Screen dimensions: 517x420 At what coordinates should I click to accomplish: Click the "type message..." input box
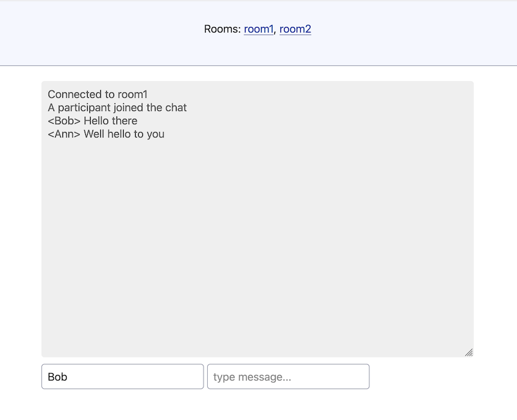(288, 377)
